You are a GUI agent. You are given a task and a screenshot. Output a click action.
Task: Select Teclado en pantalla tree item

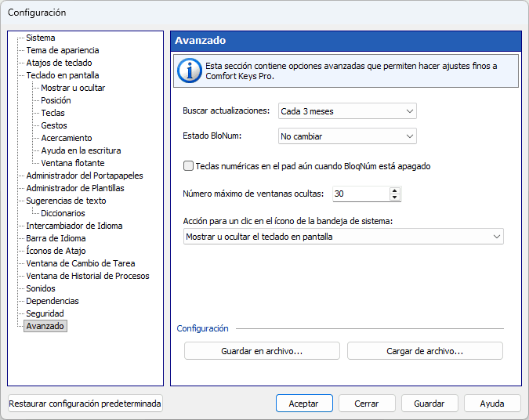(x=63, y=75)
